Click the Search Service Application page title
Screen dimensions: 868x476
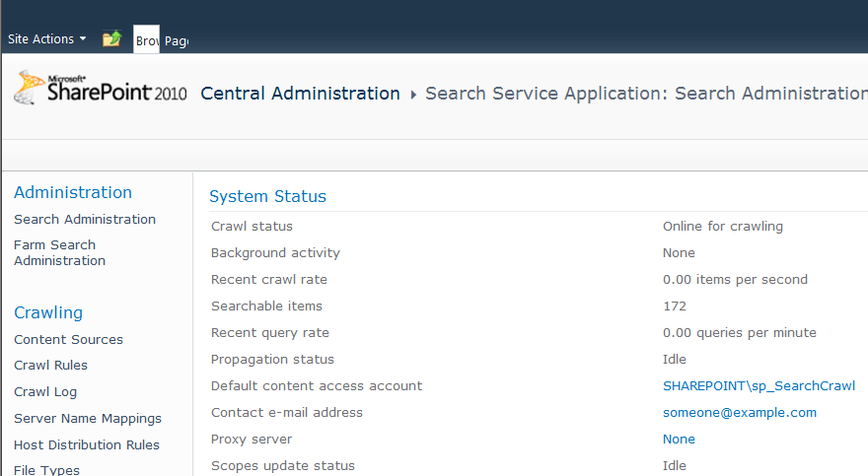646,94
